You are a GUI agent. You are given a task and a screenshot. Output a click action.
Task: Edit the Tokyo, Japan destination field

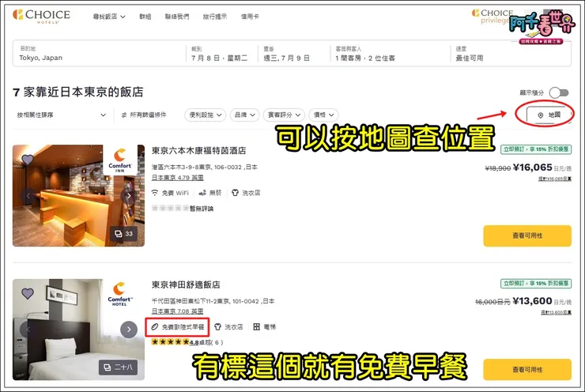tap(100, 54)
